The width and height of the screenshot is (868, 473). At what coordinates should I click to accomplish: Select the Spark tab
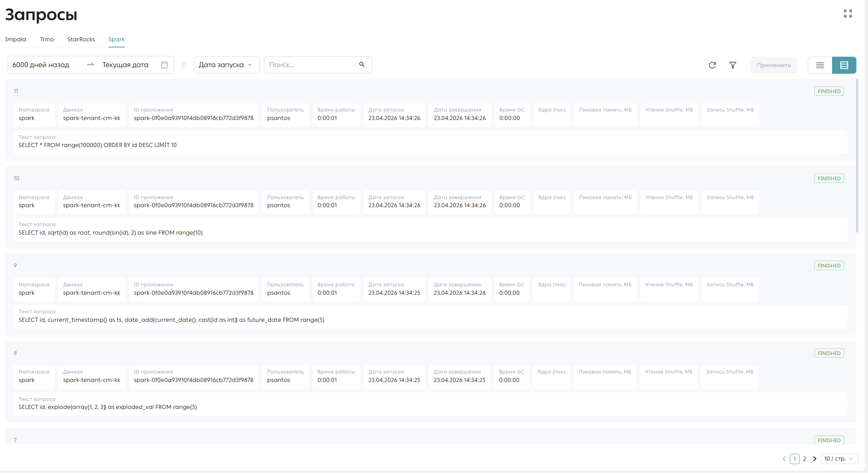coord(117,39)
